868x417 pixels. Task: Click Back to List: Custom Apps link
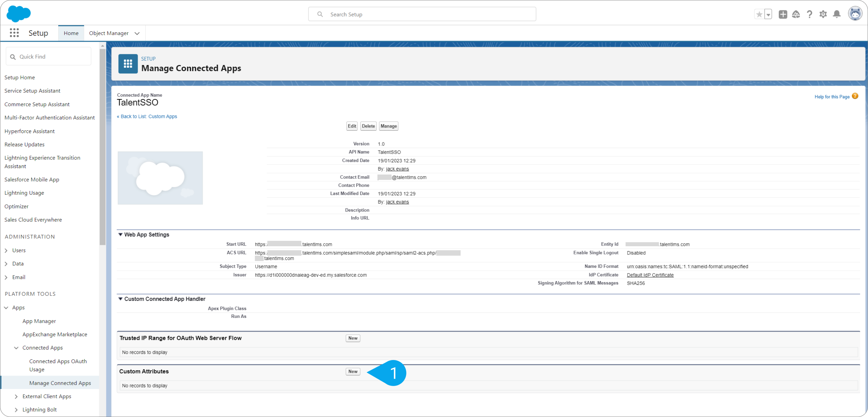click(x=147, y=116)
